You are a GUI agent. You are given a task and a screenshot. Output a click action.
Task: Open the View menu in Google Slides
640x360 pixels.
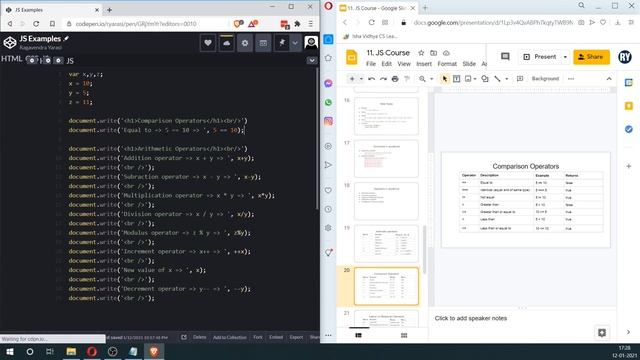[404, 64]
